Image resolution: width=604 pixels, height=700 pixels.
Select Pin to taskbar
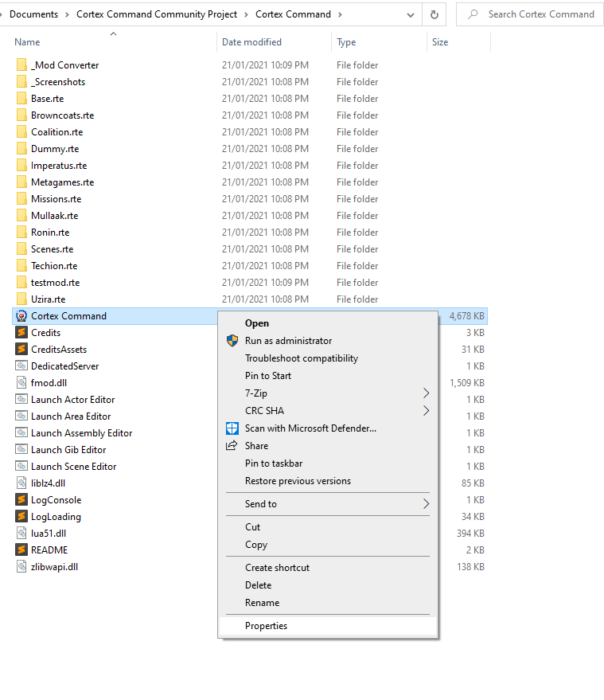pos(327,463)
